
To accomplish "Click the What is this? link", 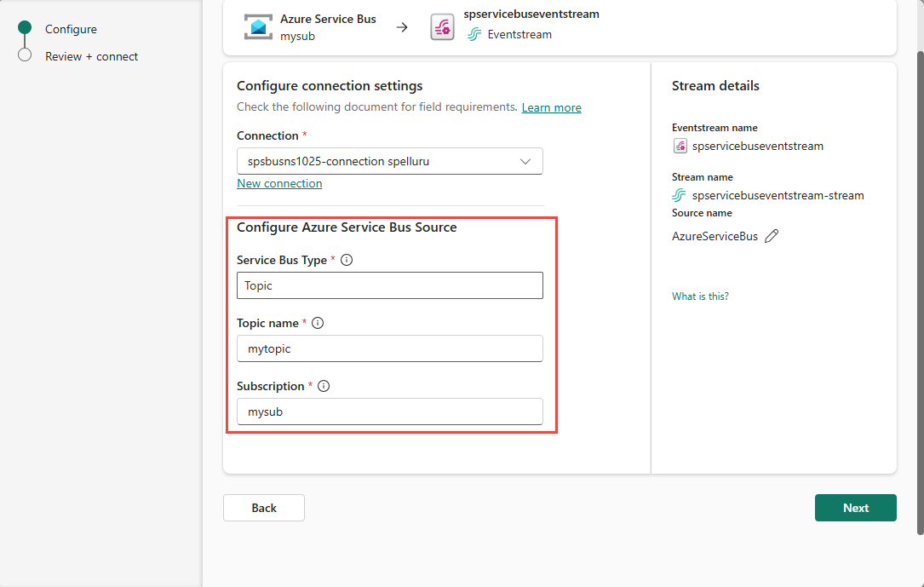I will pyautogui.click(x=699, y=296).
